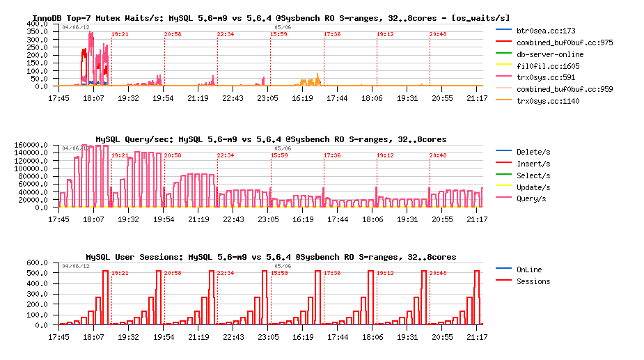Select the btr0sea.cc:173 legend label
This screenshot has width=644, height=360.
point(546,31)
